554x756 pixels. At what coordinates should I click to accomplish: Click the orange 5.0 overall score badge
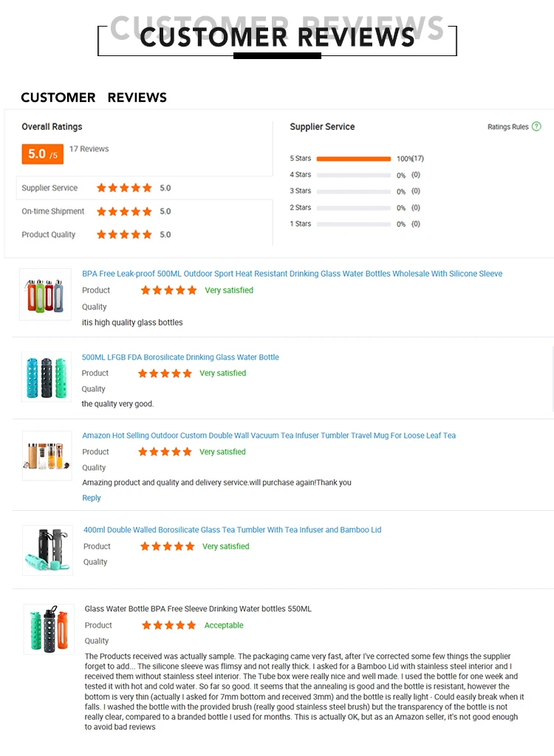pyautogui.click(x=42, y=154)
